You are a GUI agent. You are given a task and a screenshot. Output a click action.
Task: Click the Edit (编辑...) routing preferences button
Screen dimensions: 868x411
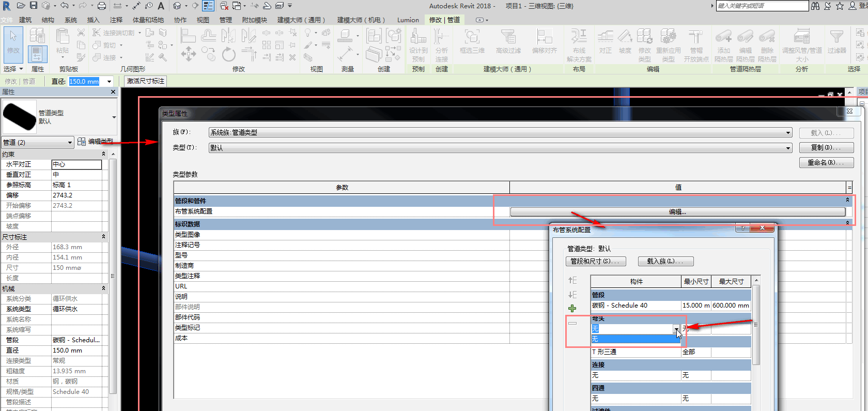point(677,212)
